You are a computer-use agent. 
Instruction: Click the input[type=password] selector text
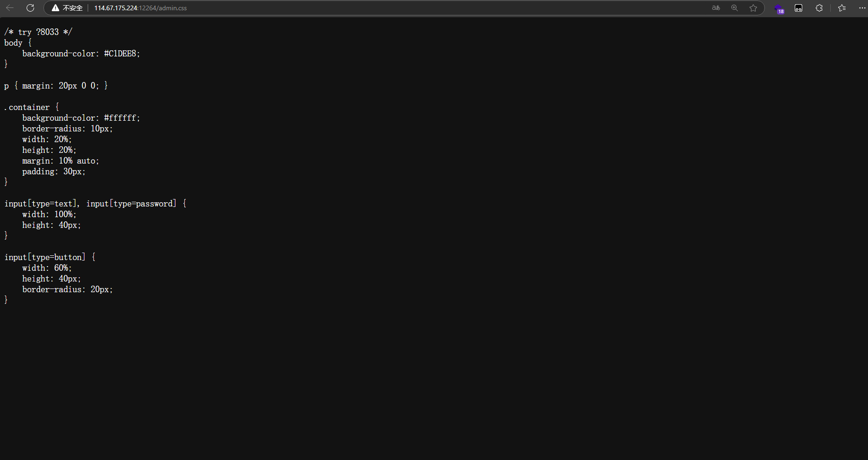point(132,204)
